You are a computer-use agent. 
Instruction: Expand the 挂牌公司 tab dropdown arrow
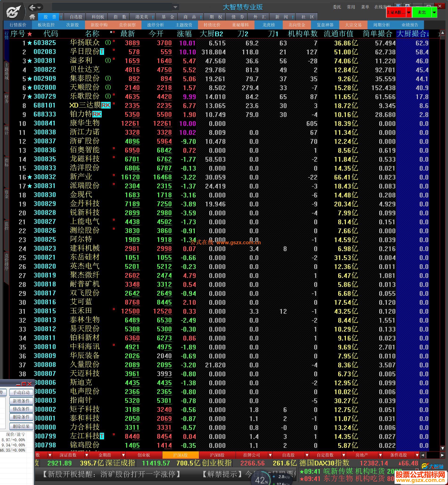270,455
